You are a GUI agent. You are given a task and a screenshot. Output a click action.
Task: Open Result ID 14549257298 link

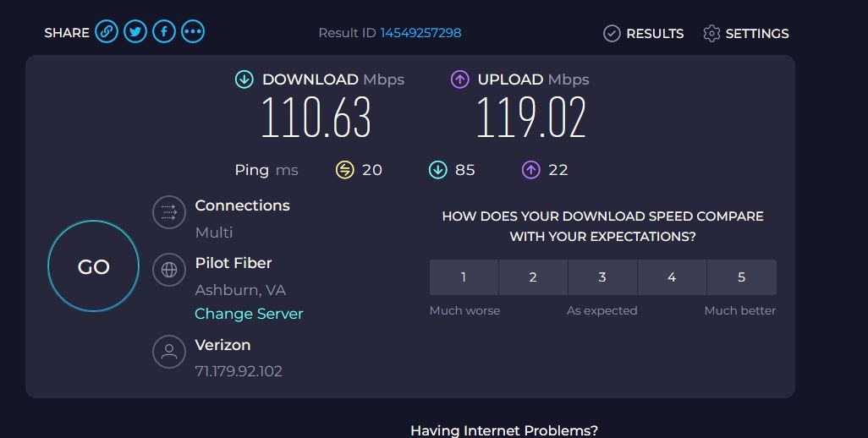coord(420,33)
